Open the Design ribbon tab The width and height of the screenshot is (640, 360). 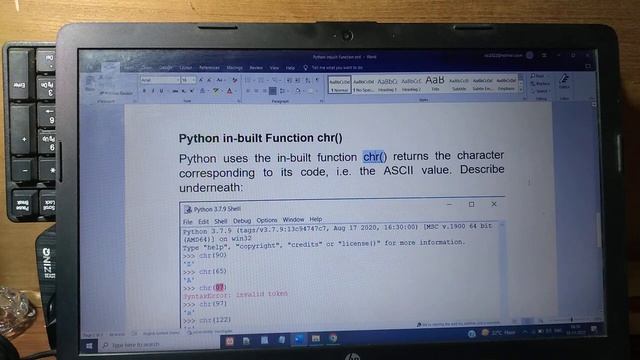tap(166, 68)
